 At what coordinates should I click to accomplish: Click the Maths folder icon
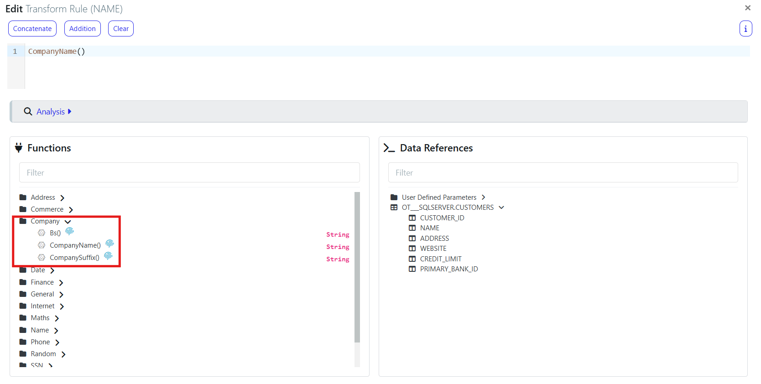click(23, 317)
